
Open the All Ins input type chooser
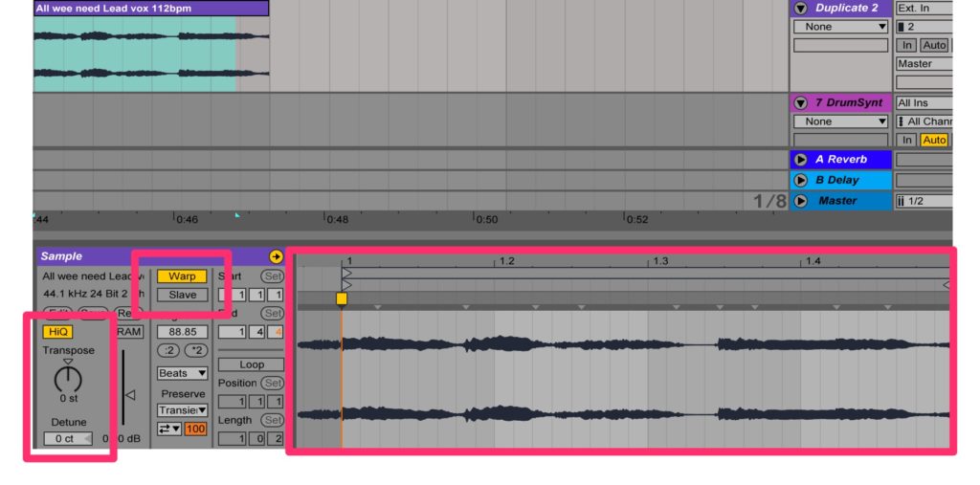[924, 103]
